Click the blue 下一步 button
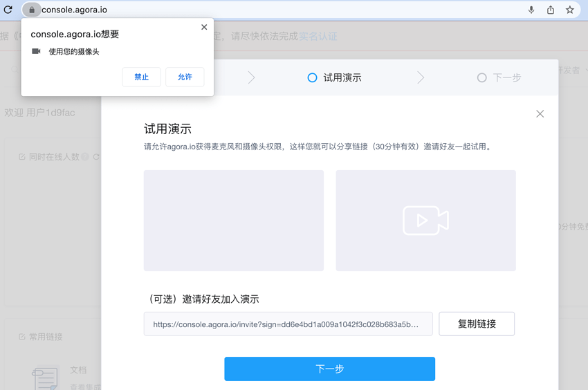 [x=329, y=369]
